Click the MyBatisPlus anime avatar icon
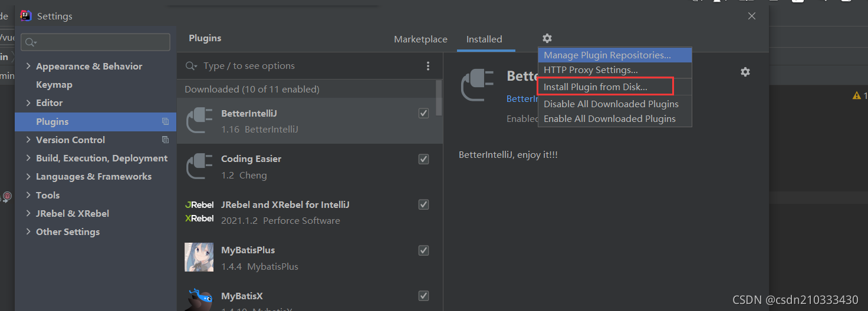 point(199,257)
